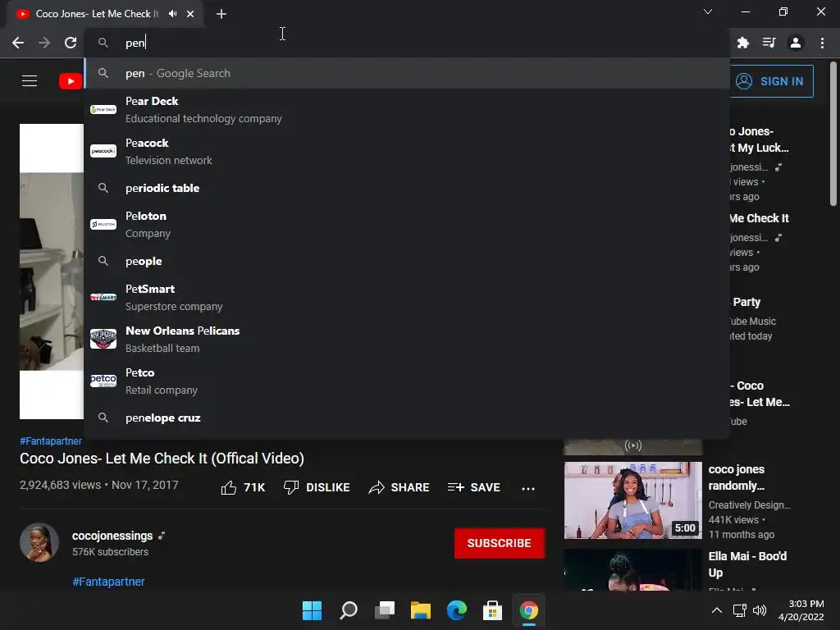The width and height of the screenshot is (840, 630).
Task: Choose the Peloton suggestion
Action: 407,225
